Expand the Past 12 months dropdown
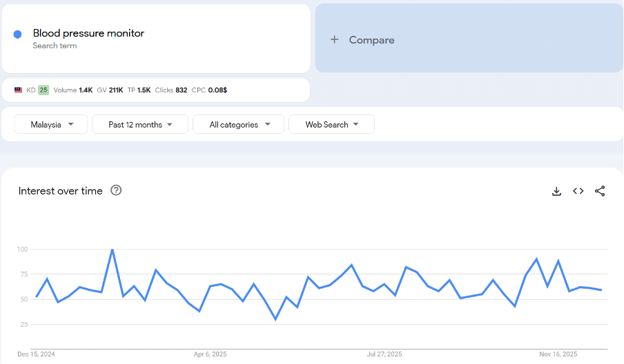This screenshot has width=624, height=364. click(x=140, y=125)
